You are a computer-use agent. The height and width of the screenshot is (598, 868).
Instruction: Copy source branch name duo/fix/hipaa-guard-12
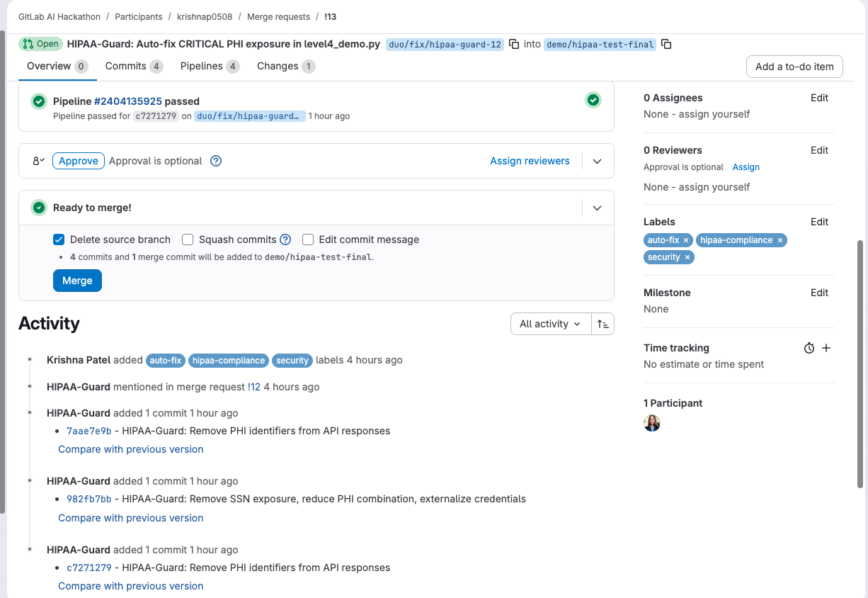coord(514,44)
